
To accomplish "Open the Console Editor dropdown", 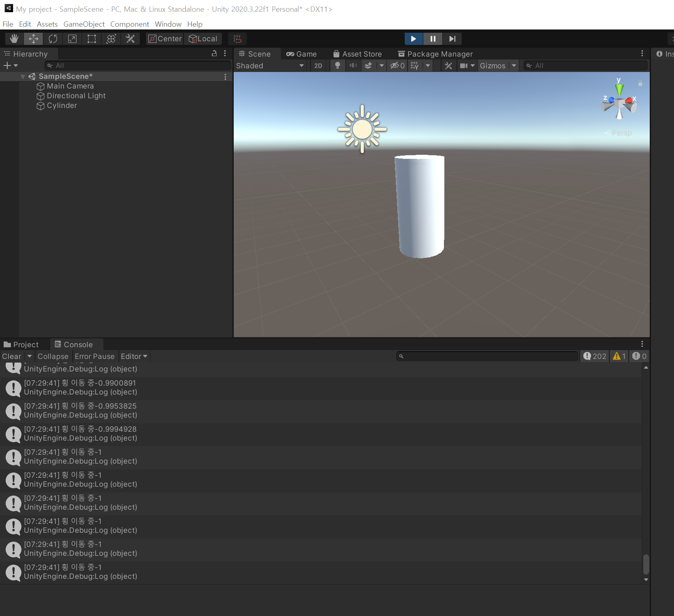I will coord(134,356).
